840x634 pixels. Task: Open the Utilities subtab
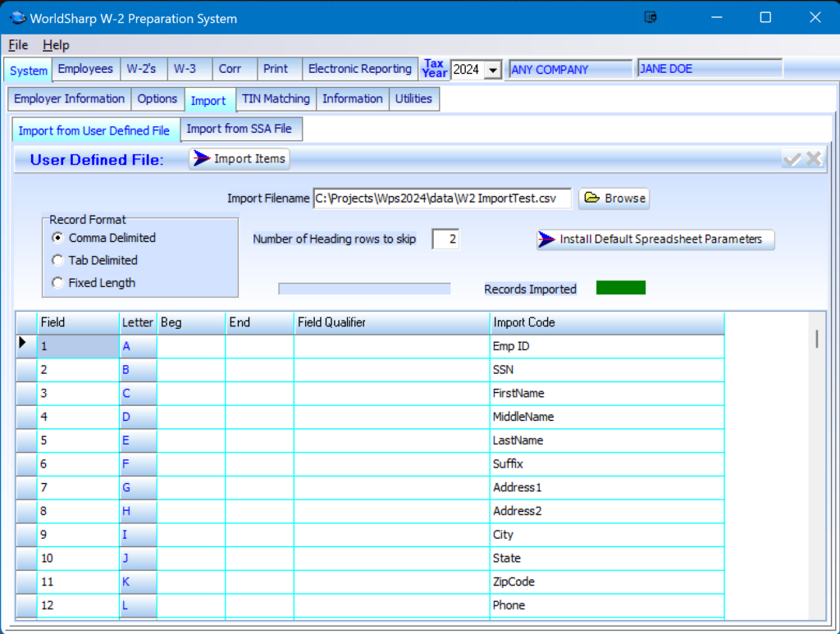413,99
